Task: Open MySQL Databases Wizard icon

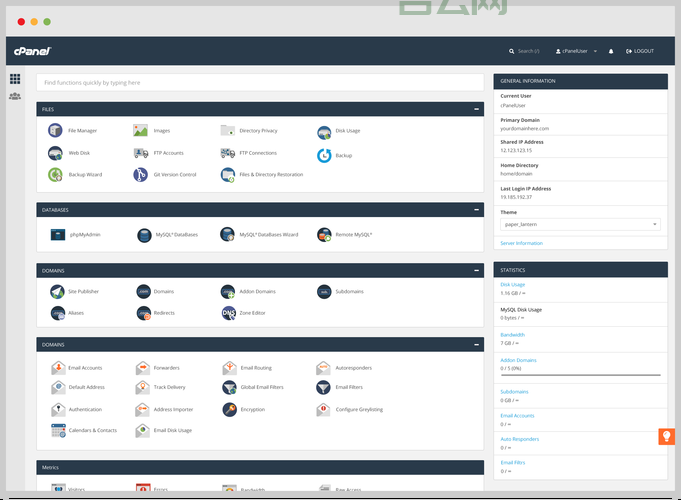Action: [x=227, y=234]
